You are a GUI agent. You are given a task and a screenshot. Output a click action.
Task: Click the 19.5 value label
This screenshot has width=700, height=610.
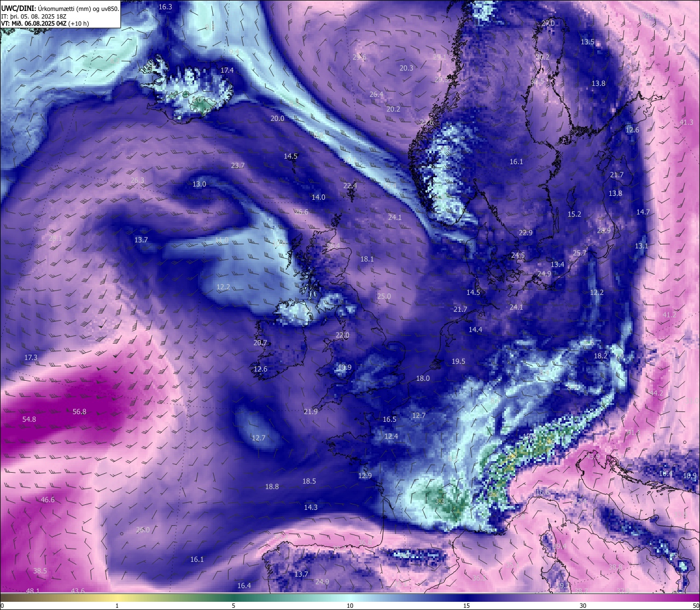pos(458,362)
